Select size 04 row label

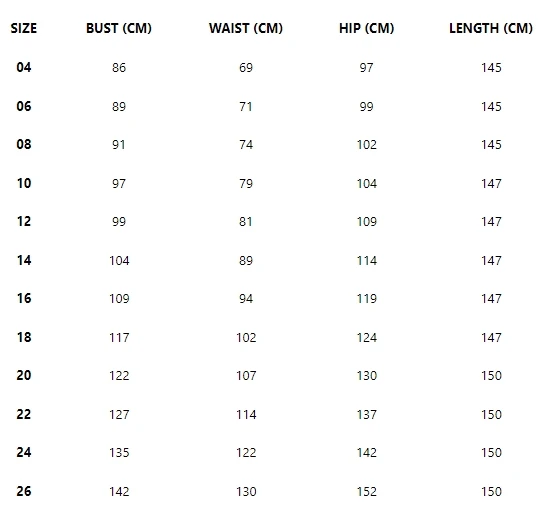[x=24, y=67]
